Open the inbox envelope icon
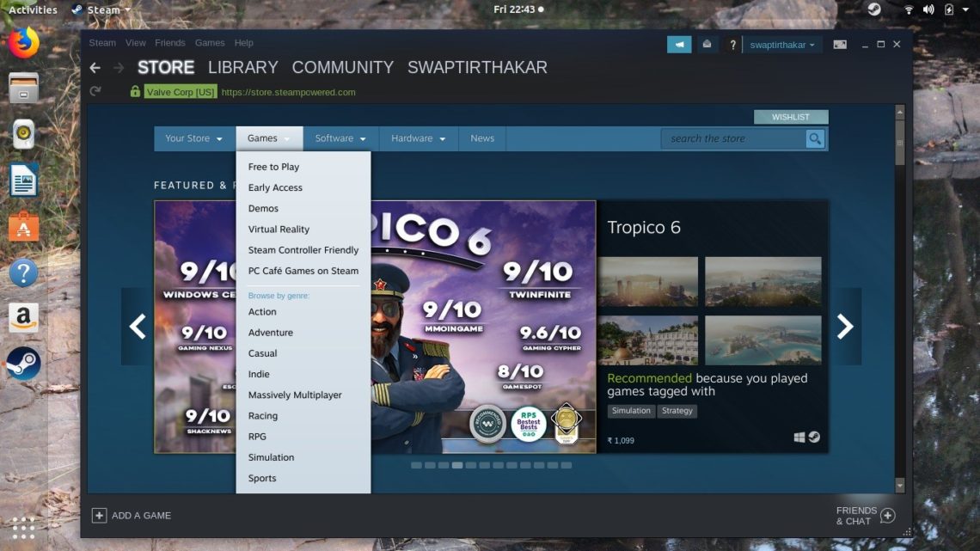 coord(707,45)
